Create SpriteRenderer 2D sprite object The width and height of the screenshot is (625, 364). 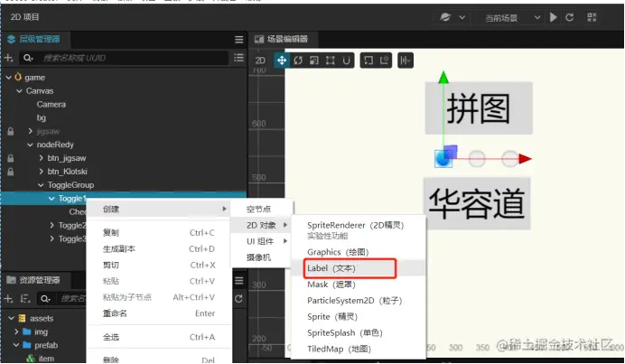[x=358, y=230]
